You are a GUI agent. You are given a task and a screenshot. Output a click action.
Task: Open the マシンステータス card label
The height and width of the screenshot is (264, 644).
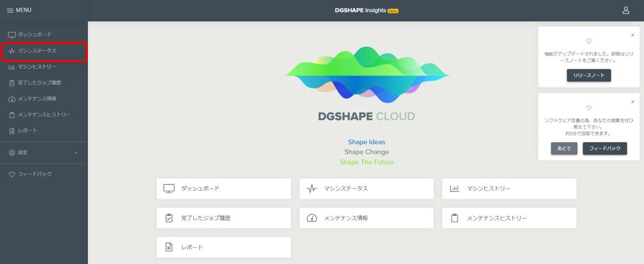point(346,189)
